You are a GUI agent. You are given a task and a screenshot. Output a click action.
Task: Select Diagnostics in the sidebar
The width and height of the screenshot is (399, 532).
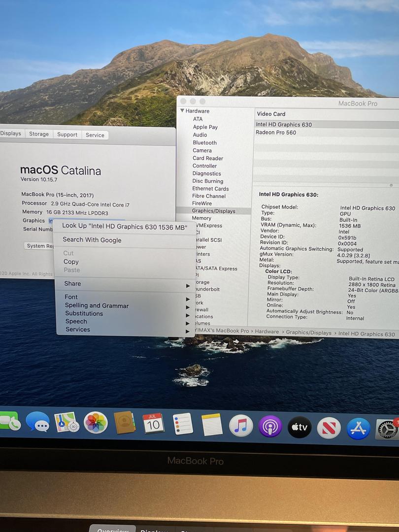[x=206, y=173]
